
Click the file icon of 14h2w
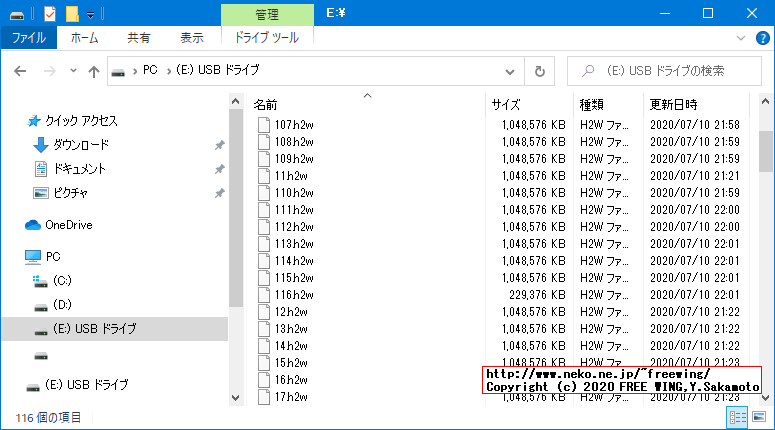coord(264,346)
